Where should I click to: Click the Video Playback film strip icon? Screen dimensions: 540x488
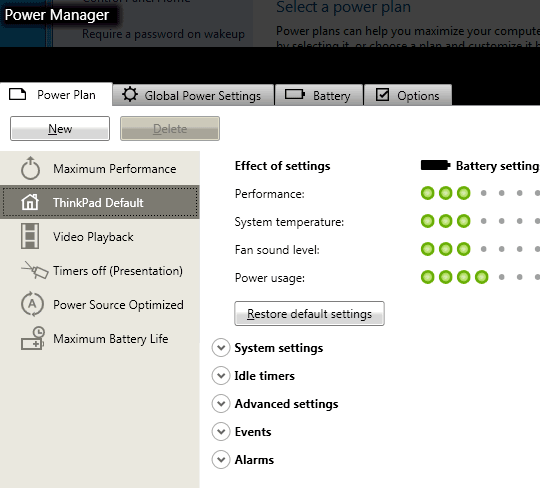[x=30, y=236]
